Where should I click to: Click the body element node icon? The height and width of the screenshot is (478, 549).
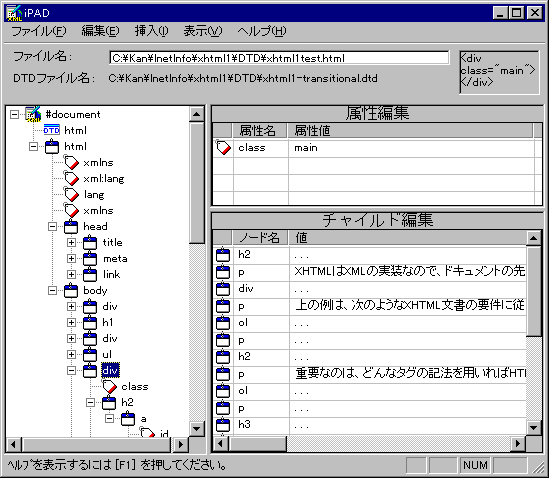point(71,291)
